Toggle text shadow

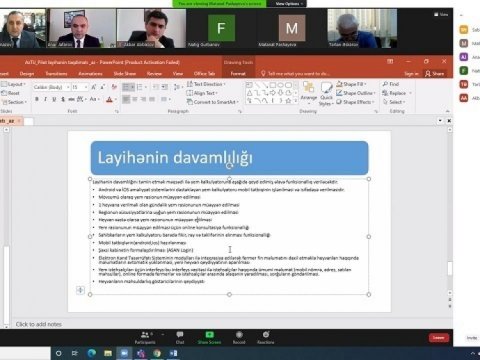[63, 99]
